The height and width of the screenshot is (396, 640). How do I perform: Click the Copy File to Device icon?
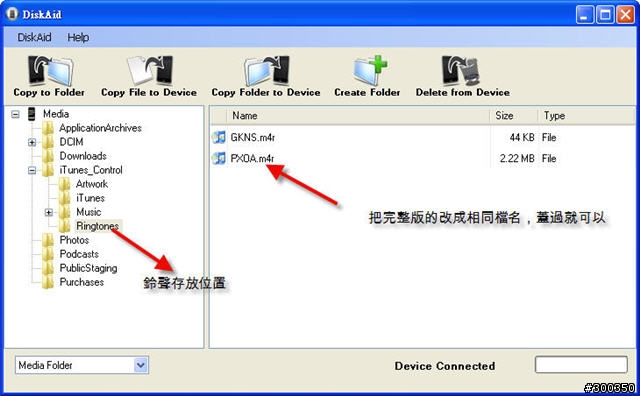click(150, 71)
